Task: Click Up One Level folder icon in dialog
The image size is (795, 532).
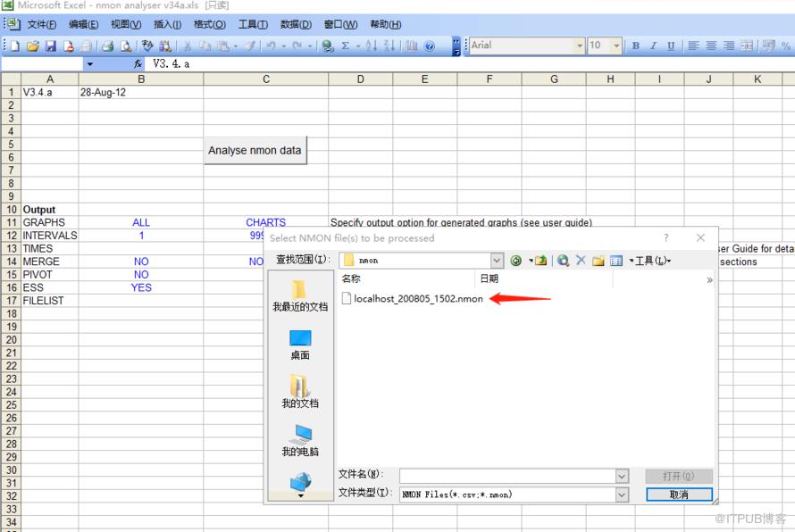Action: [540, 261]
